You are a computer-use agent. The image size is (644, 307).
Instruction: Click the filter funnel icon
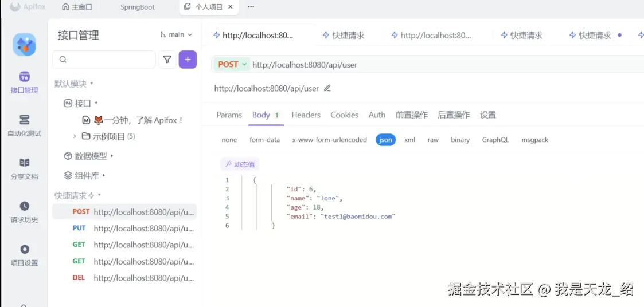tap(167, 60)
